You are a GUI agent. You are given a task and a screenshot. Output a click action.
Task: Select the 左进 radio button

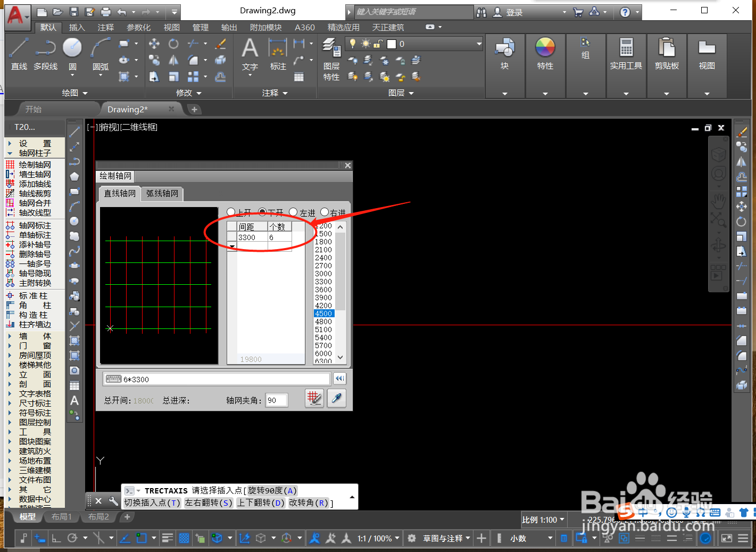293,212
